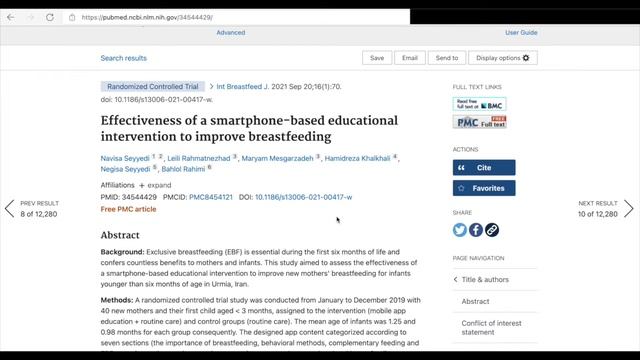The width and height of the screenshot is (640, 360).
Task: Open PMC free full text link
Action: [x=480, y=122]
